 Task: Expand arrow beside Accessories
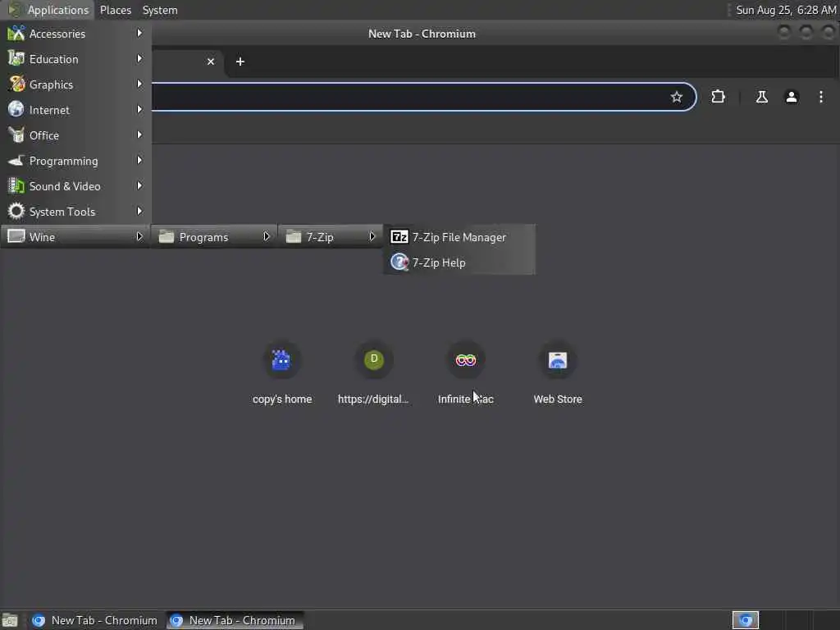click(x=139, y=33)
